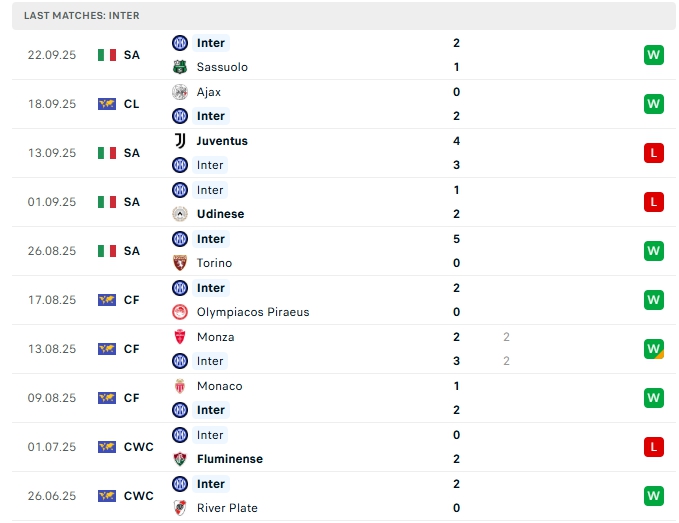The width and height of the screenshot is (679, 523).
Task: Open the Fluminense team link
Action: coord(230,459)
